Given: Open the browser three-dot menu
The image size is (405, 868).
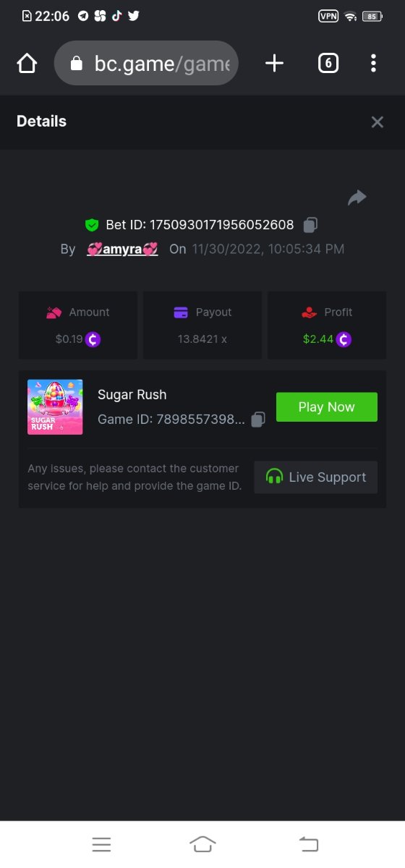Looking at the screenshot, I should 373,64.
